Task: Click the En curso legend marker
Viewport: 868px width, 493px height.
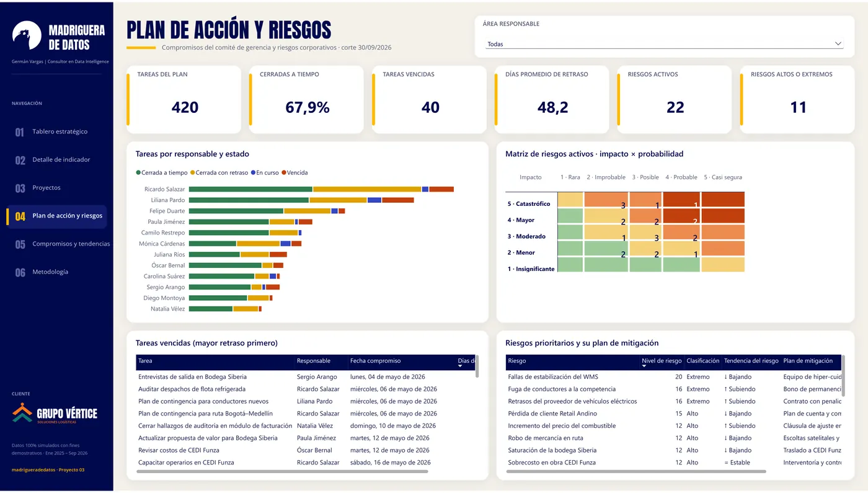Action: [x=253, y=173]
